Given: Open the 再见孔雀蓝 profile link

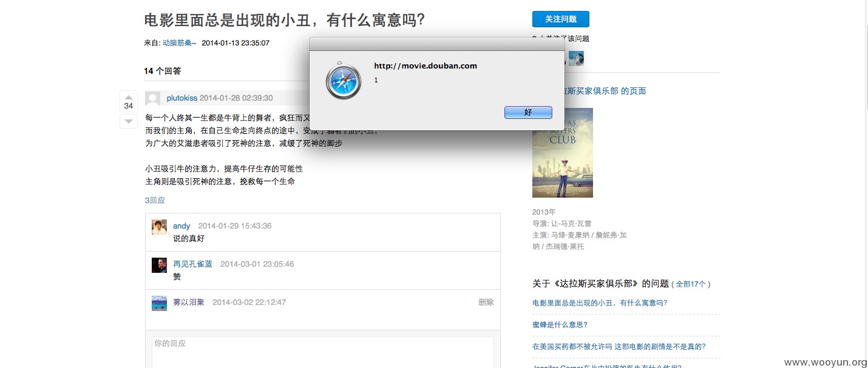Looking at the screenshot, I should point(192,264).
